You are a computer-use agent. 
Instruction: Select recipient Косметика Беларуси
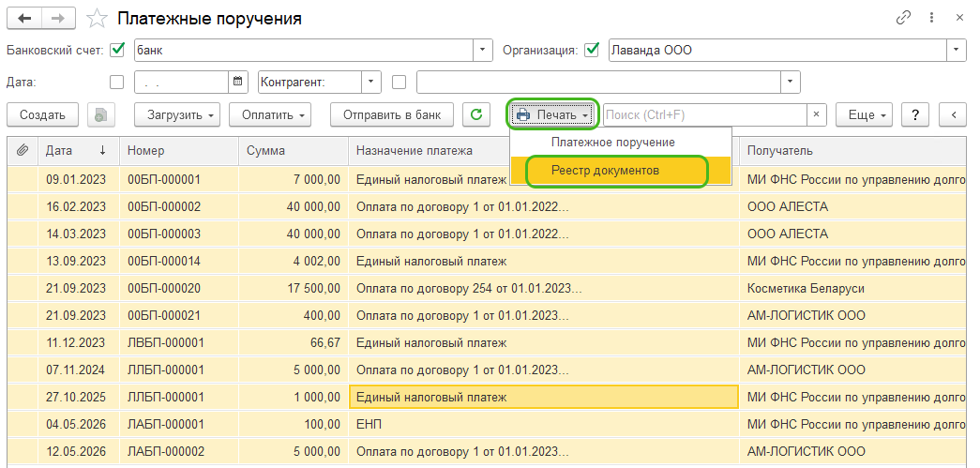[853, 289]
